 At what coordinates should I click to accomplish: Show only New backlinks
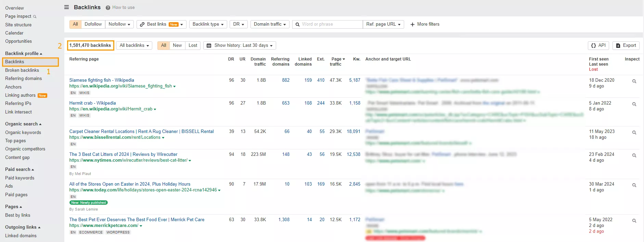point(177,45)
